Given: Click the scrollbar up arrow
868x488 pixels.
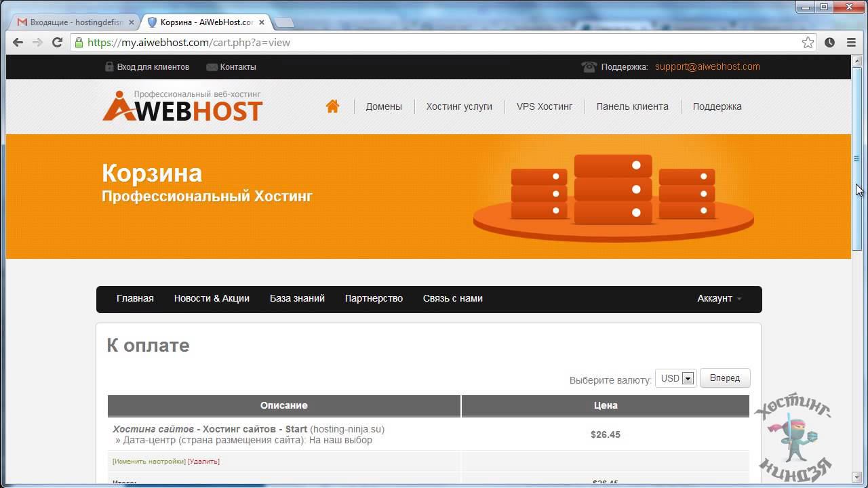Looking at the screenshot, I should tap(856, 62).
